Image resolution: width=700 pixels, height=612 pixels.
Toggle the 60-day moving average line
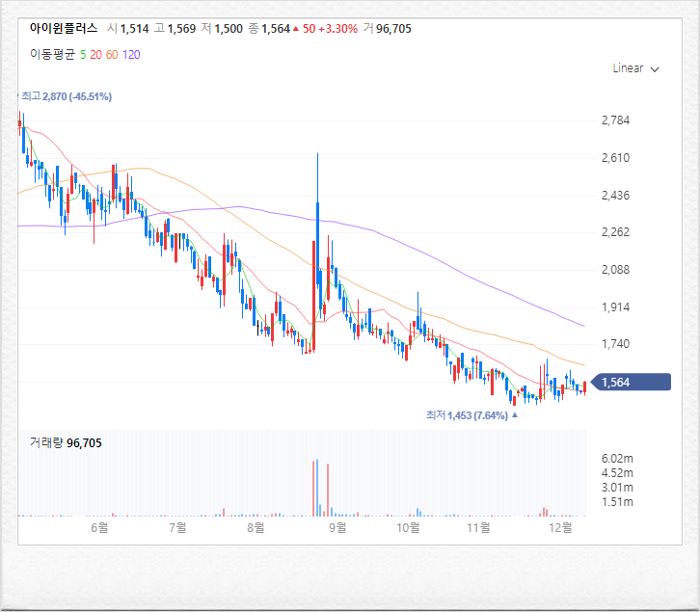click(112, 55)
